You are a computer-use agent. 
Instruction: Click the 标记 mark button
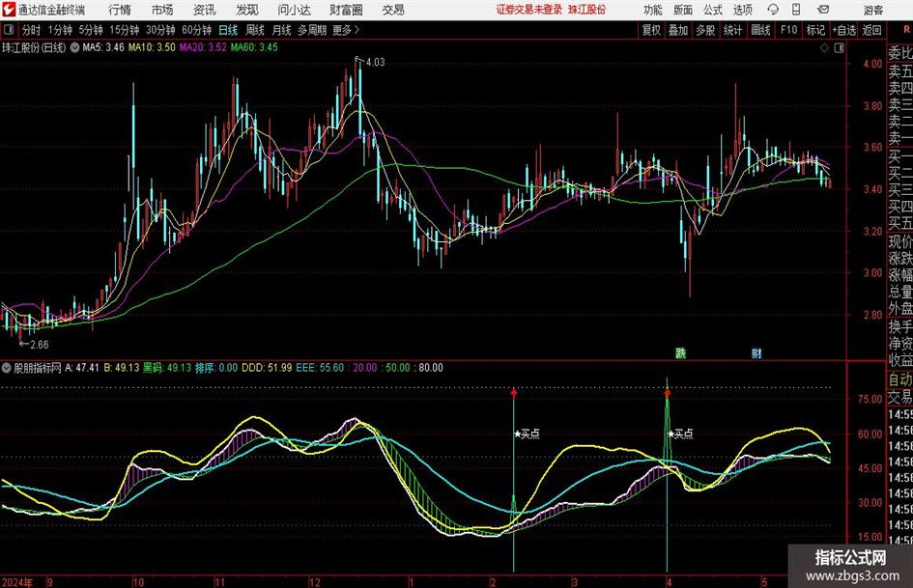[815, 30]
